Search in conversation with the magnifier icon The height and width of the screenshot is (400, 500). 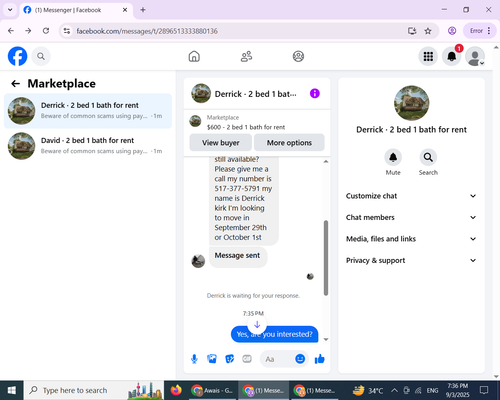pos(428,157)
